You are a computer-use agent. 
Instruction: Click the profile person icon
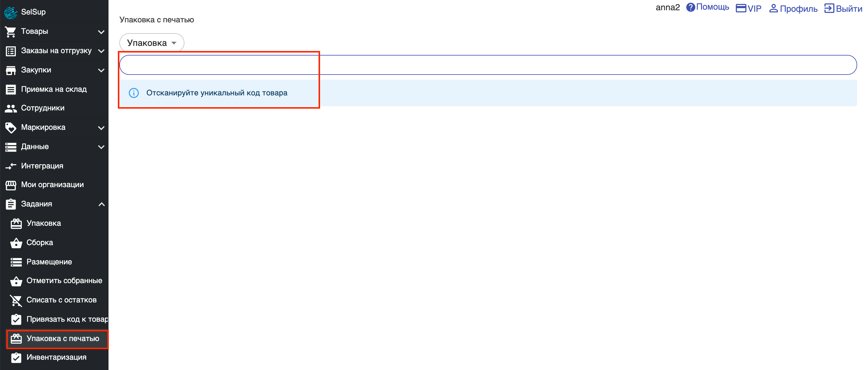click(x=774, y=8)
